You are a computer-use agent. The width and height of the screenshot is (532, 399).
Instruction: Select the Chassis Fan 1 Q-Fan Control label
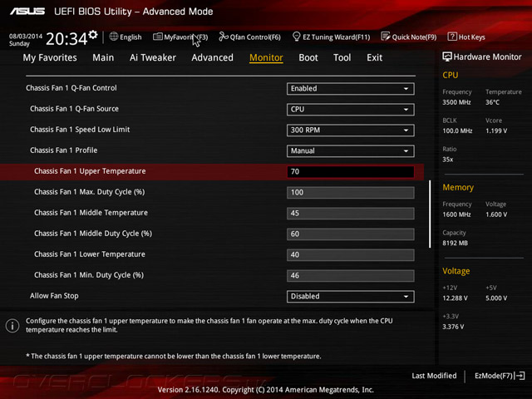pyautogui.click(x=71, y=88)
